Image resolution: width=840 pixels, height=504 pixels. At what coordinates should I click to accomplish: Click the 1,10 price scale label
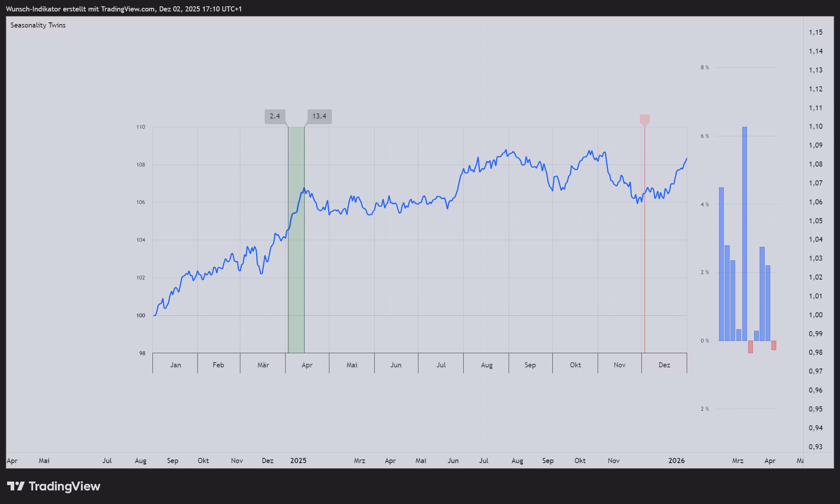pos(816,126)
